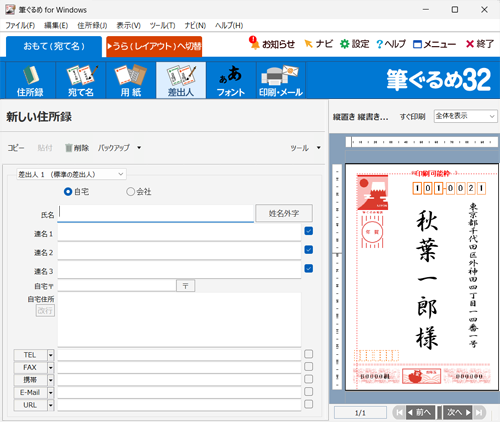Image resolution: width=500 pixels, height=422 pixels.
Task: Open the ヘルプ help button
Action: point(391,44)
